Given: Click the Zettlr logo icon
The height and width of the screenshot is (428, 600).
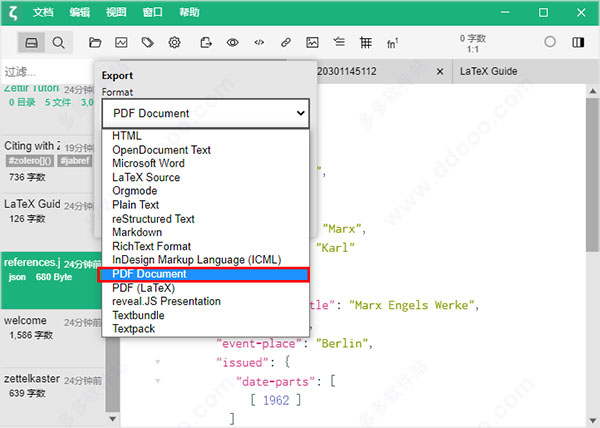Looking at the screenshot, I should point(13,13).
